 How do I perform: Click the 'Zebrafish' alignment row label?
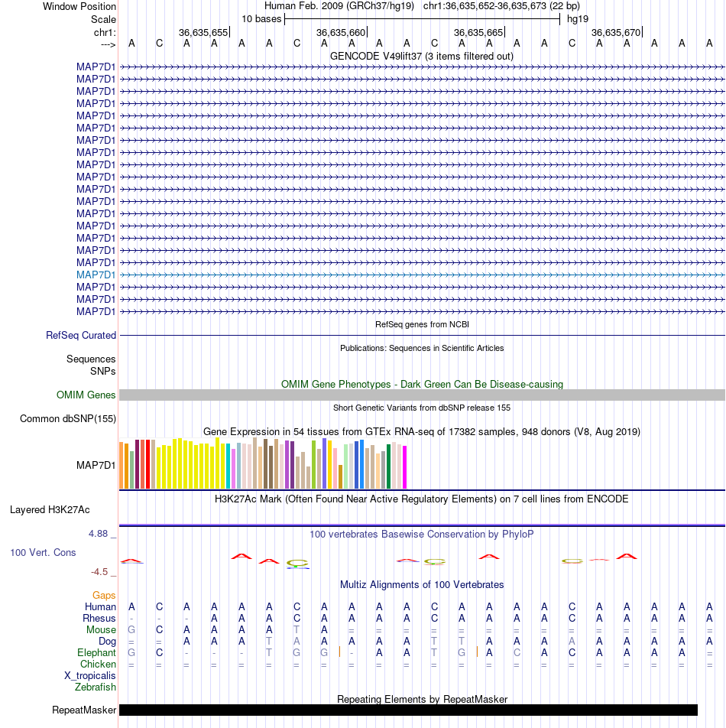coord(96,687)
